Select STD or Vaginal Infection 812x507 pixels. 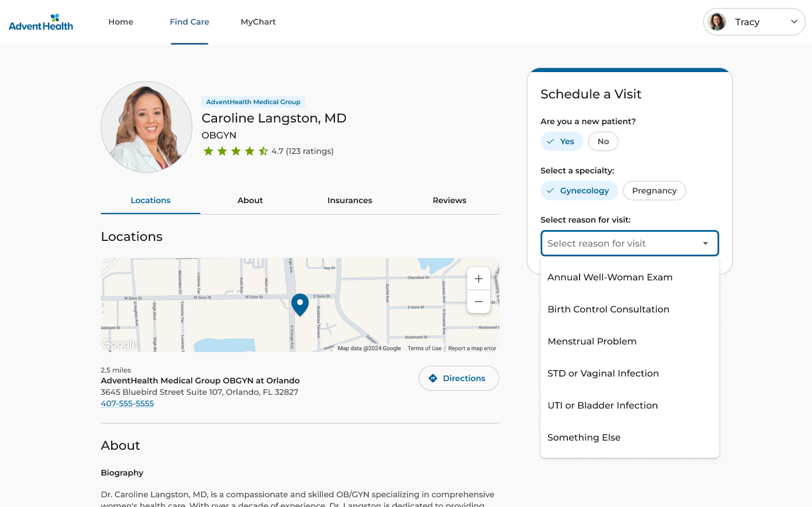[630, 373]
